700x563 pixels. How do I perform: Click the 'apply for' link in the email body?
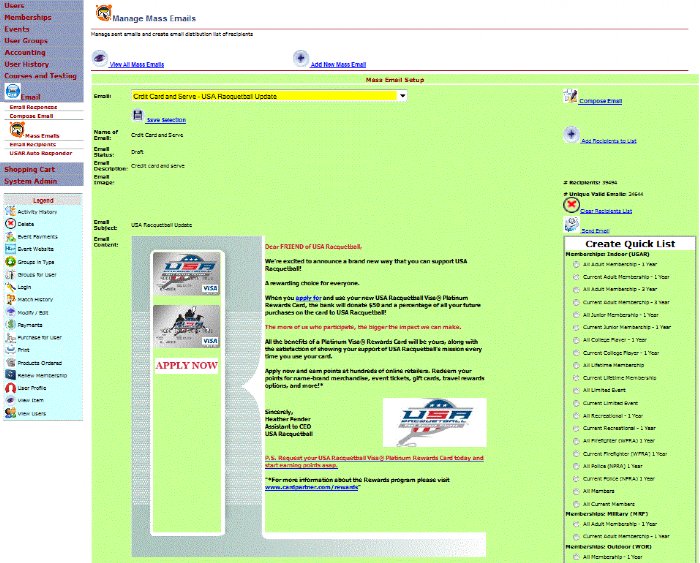click(308, 298)
